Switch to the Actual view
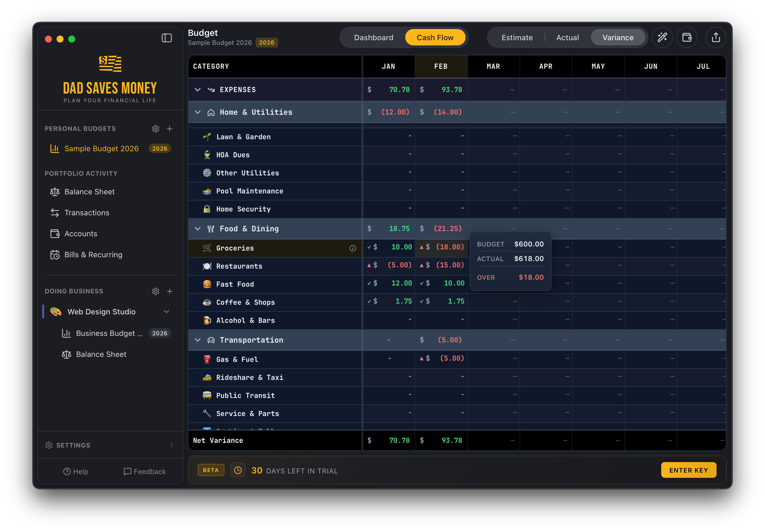 [567, 37]
